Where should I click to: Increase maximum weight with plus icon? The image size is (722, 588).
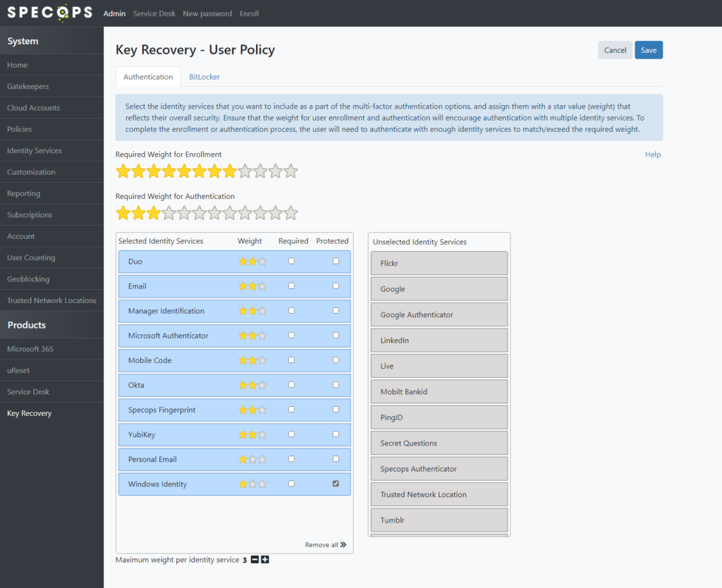coord(265,560)
